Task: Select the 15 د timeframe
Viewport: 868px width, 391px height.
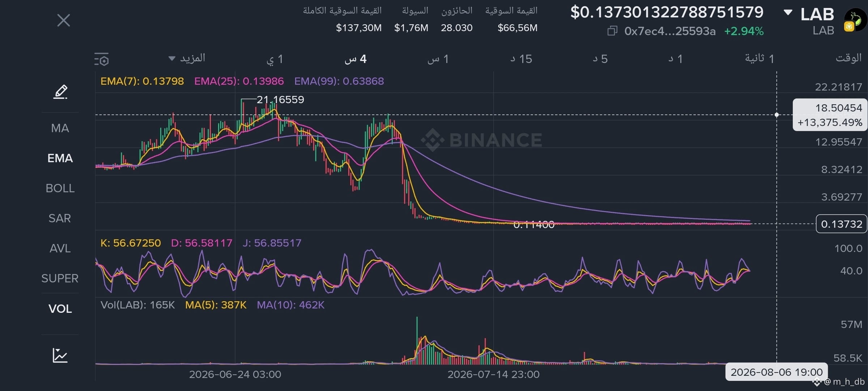Action: click(x=521, y=59)
